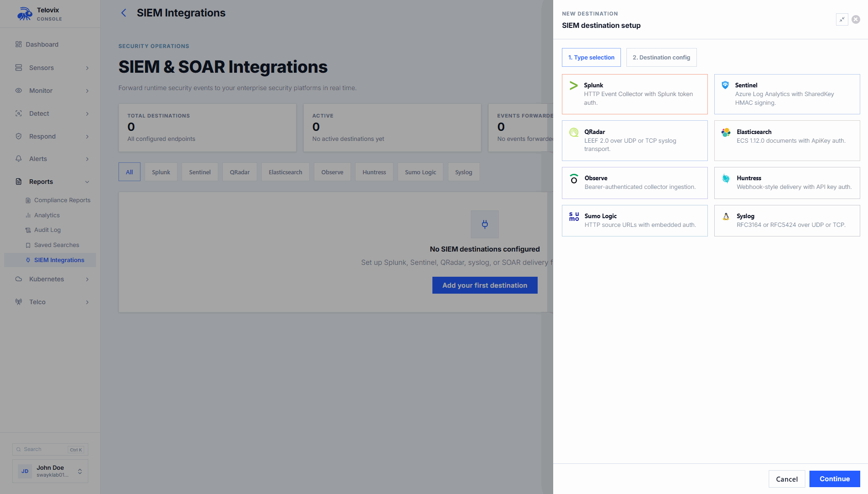Viewport: 868px width, 494px height.
Task: Click Add your first destination button
Action: [x=485, y=285]
